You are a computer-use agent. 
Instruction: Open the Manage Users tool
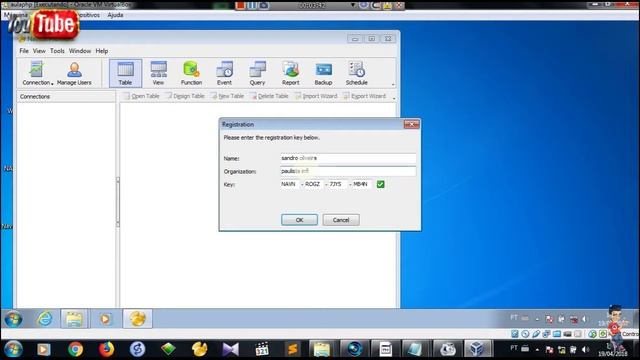click(x=74, y=73)
